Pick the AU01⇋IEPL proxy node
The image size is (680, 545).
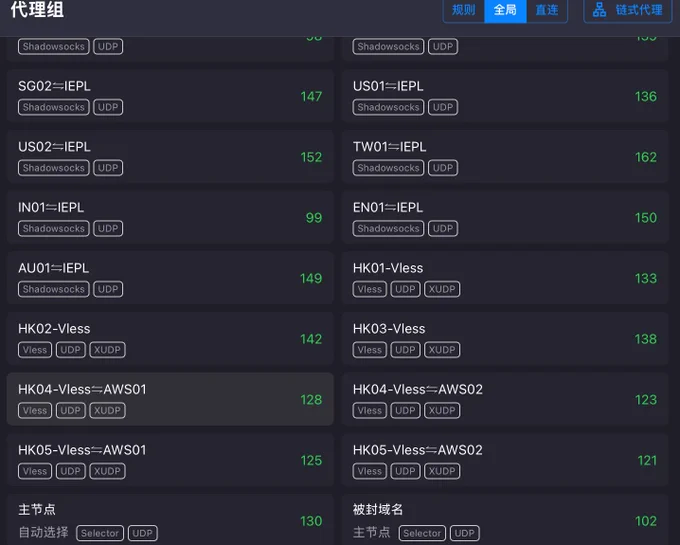click(x=170, y=278)
